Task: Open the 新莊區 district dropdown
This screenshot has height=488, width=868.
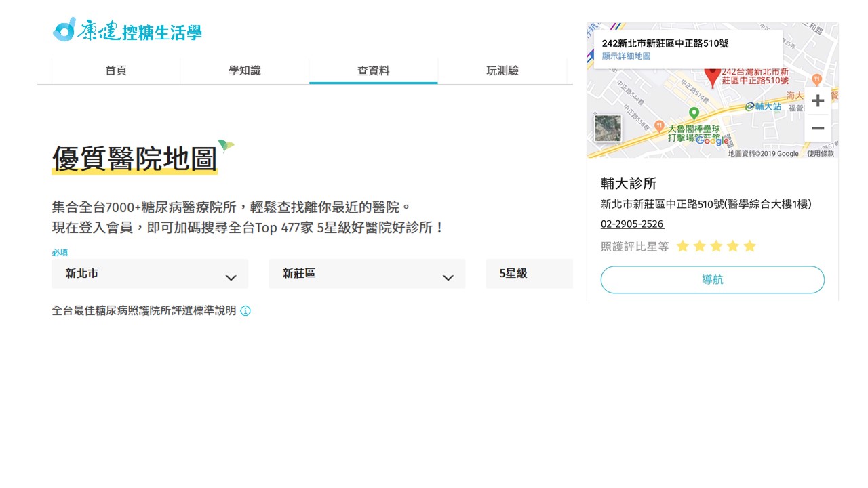Action: [367, 274]
